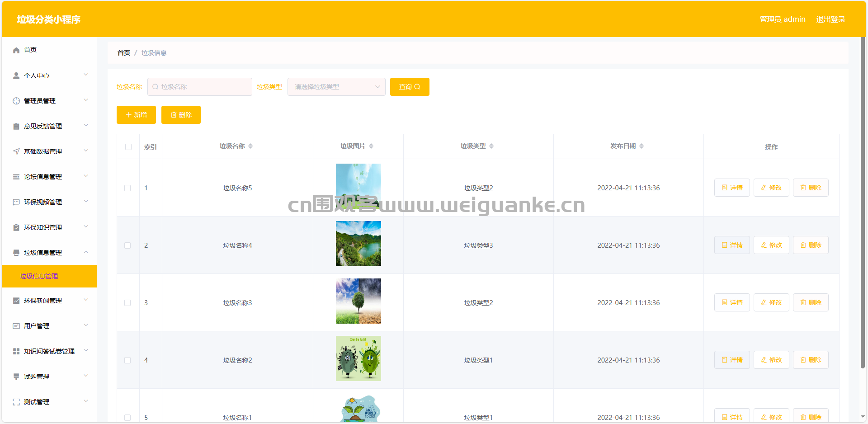Check the row checkbox for 垃圾名称2
The width and height of the screenshot is (868, 424).
pyautogui.click(x=127, y=360)
